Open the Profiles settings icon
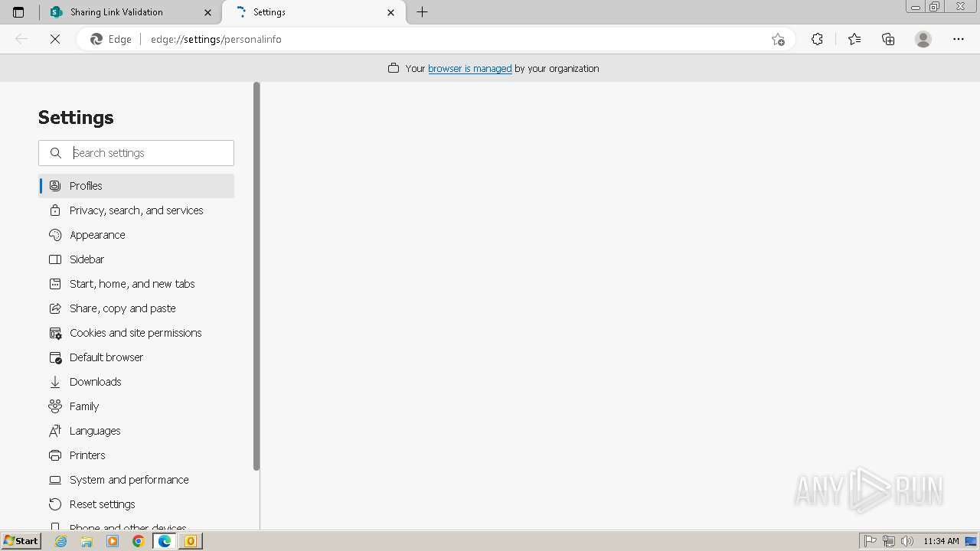This screenshot has height=551, width=980. pyautogui.click(x=55, y=186)
